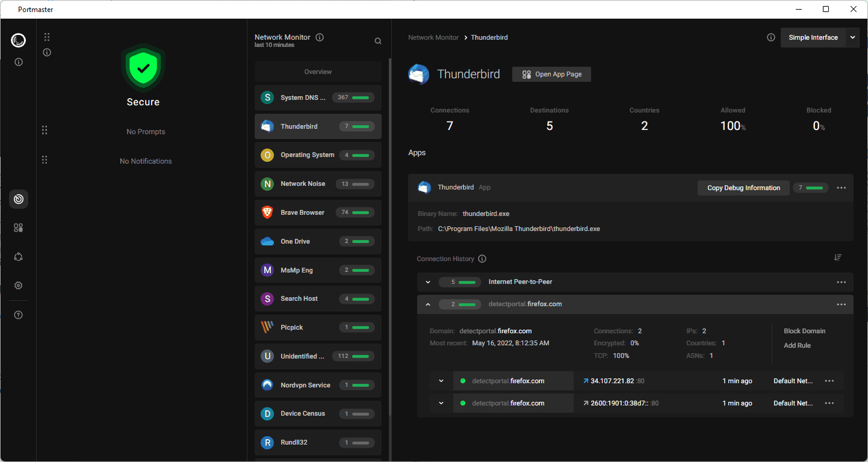Open three-dots menu for 34.107.221.82 connection

pyautogui.click(x=829, y=381)
